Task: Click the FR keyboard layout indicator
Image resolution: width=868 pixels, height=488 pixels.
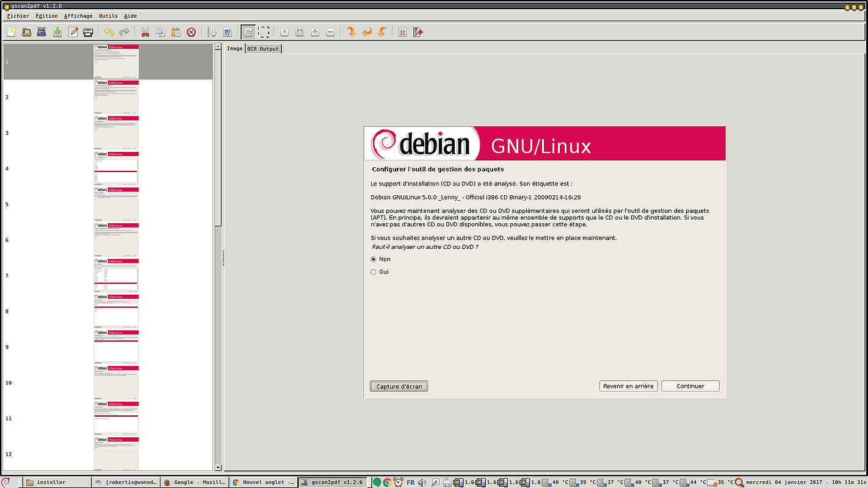Action: [411, 483]
